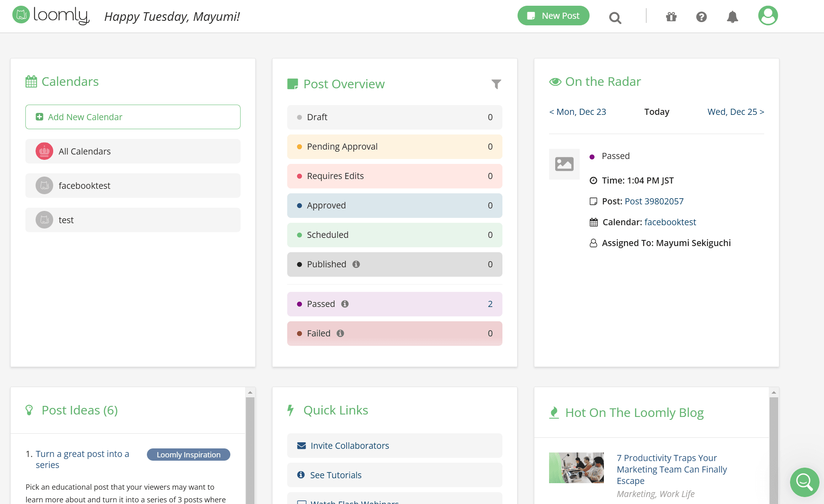
Task: Click the Hot On The Loomly Blog flame icon
Action: (554, 413)
